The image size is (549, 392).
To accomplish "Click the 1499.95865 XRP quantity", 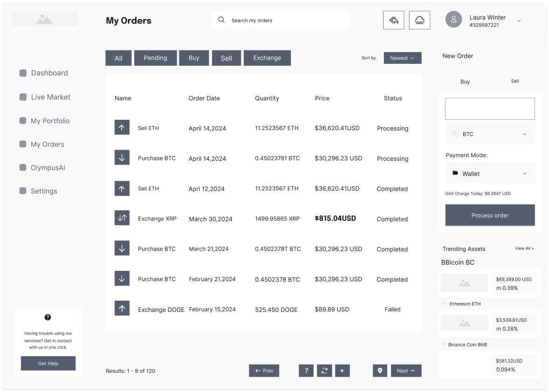I will (x=277, y=219).
